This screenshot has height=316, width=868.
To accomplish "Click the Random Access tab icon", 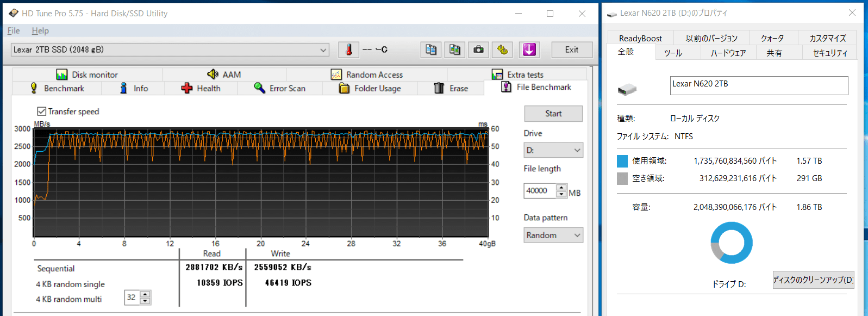I will [336, 75].
